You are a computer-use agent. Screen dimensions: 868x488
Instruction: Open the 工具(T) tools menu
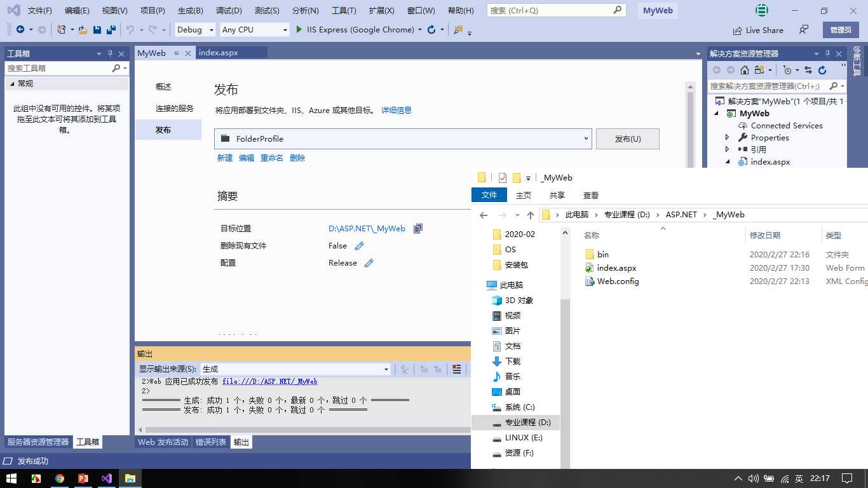coord(344,11)
